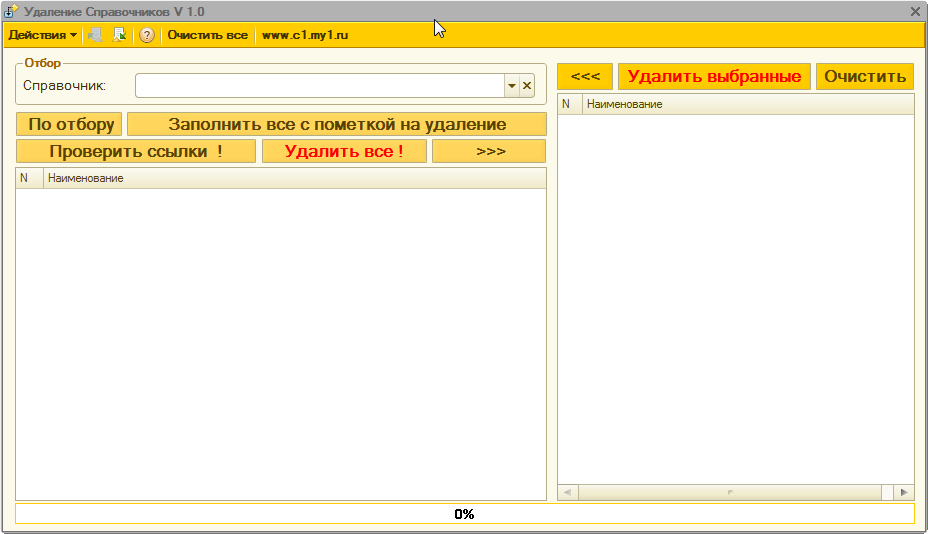Click 'Заполнить все с пометкой на удаление'
The image size is (928, 534).
coord(337,124)
